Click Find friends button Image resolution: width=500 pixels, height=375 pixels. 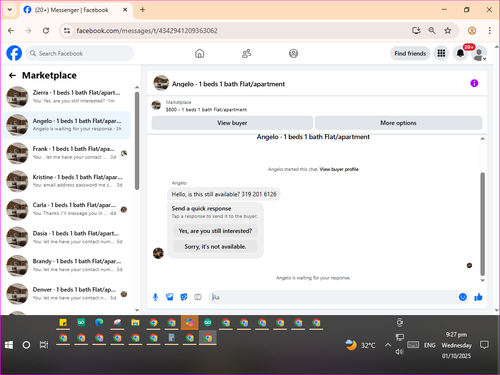coord(410,53)
